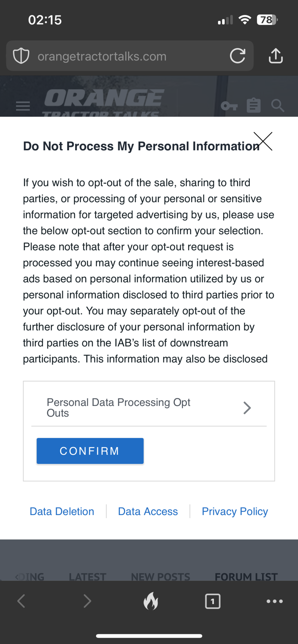Open the Privacy Policy link

coord(235,511)
